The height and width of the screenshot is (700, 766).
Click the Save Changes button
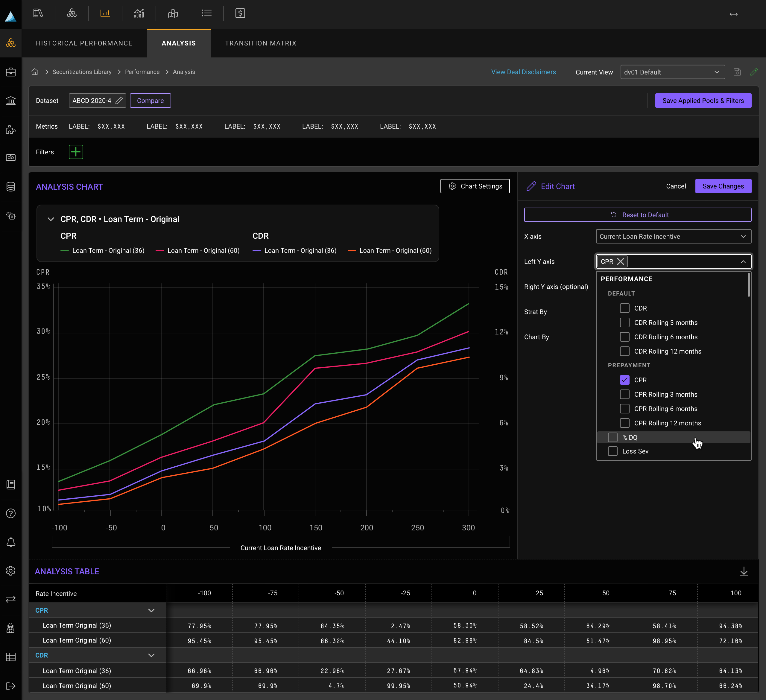click(x=723, y=186)
